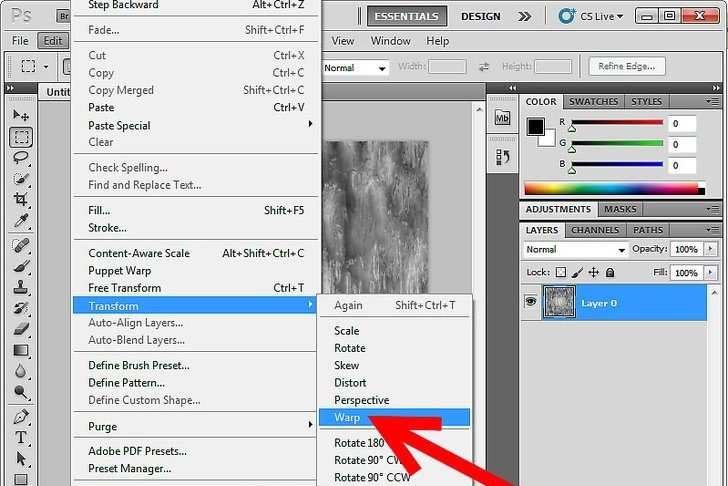
Task: Switch to the Design workspace
Action: [481, 16]
